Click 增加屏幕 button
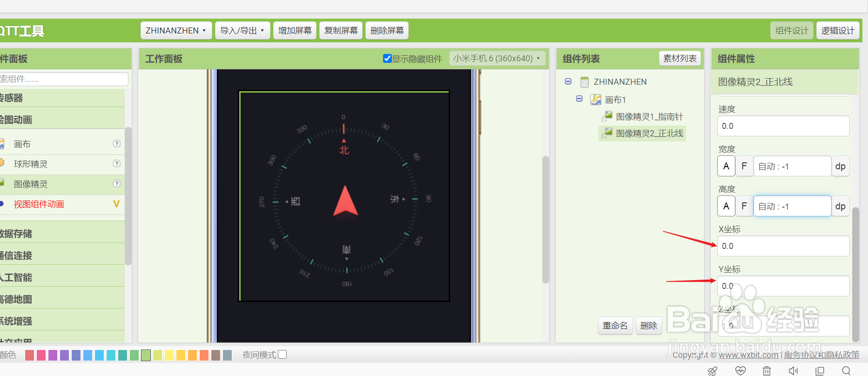 295,30
